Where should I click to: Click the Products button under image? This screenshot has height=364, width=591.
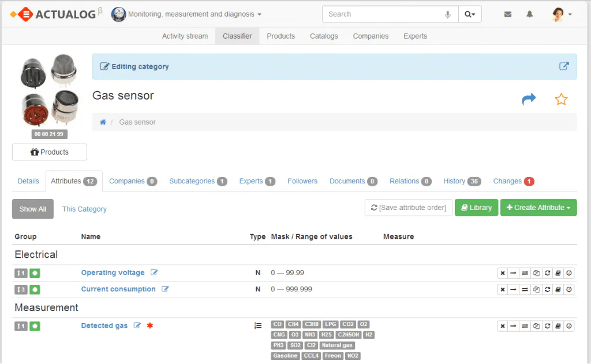[x=50, y=152]
